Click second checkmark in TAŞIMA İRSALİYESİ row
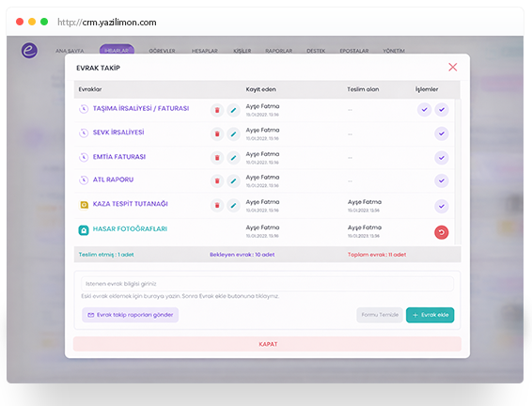 (442, 110)
